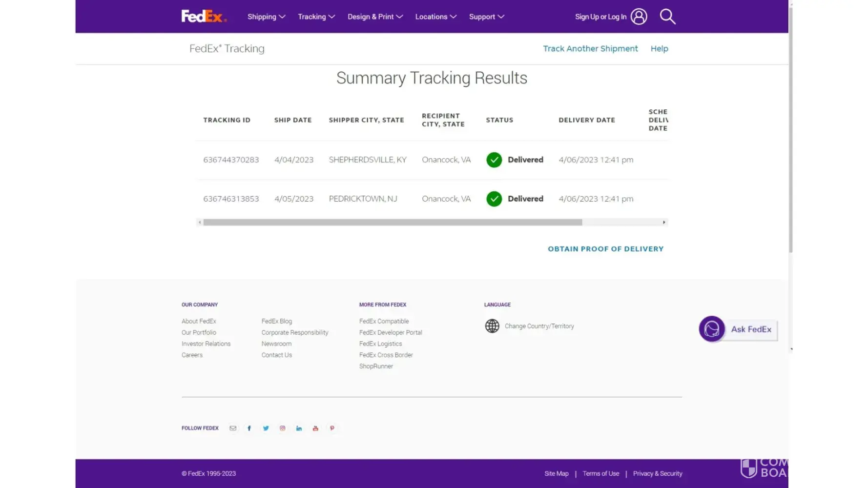Open Our Portfolio footer link

[x=199, y=332]
